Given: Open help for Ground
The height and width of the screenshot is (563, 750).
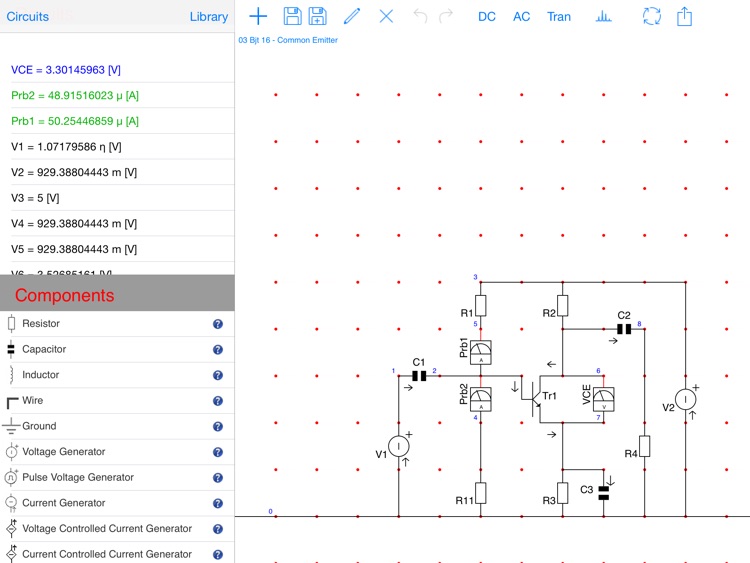Looking at the screenshot, I should pyautogui.click(x=218, y=427).
